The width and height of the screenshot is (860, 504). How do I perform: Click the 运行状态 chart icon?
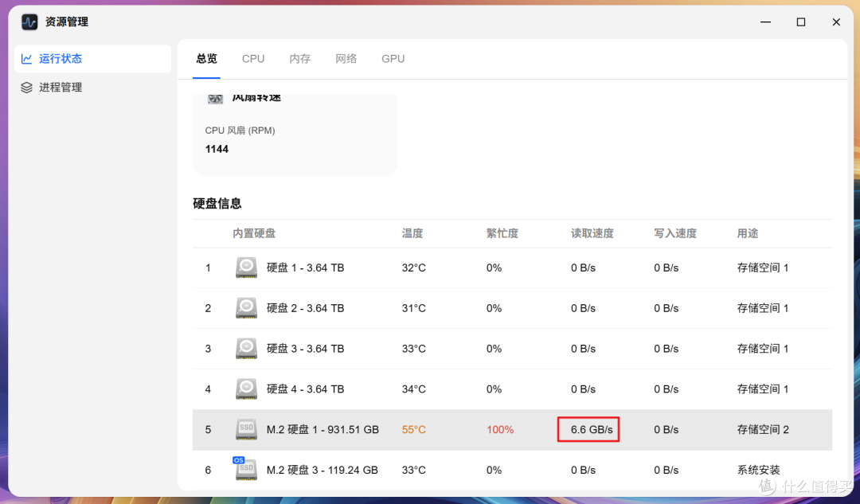(x=26, y=59)
